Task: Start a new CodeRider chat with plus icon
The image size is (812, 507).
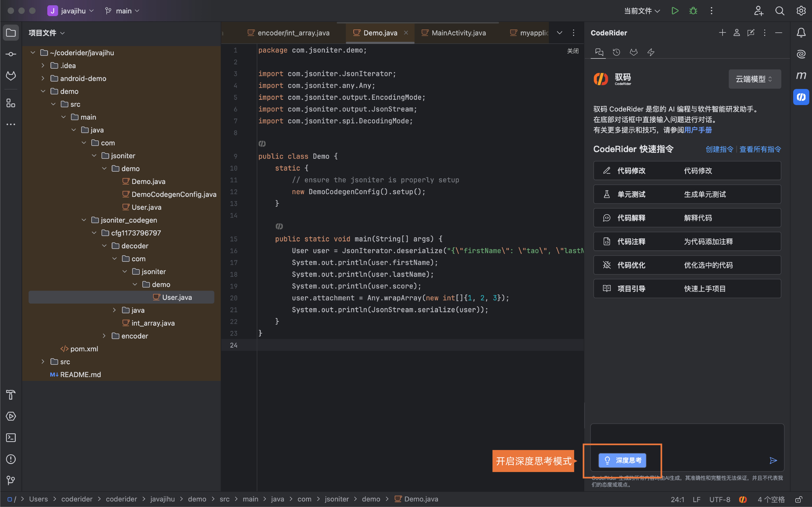Action: pyautogui.click(x=722, y=33)
